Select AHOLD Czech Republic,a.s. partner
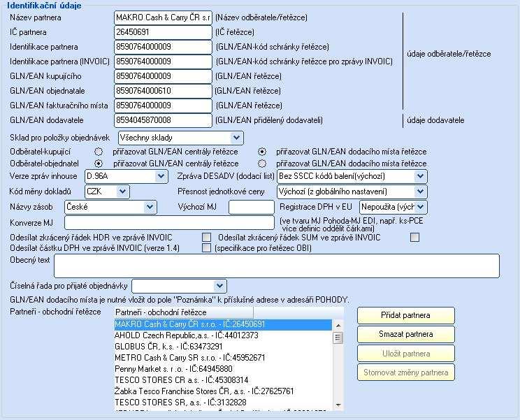The height and width of the screenshot is (420, 520). pos(223,335)
